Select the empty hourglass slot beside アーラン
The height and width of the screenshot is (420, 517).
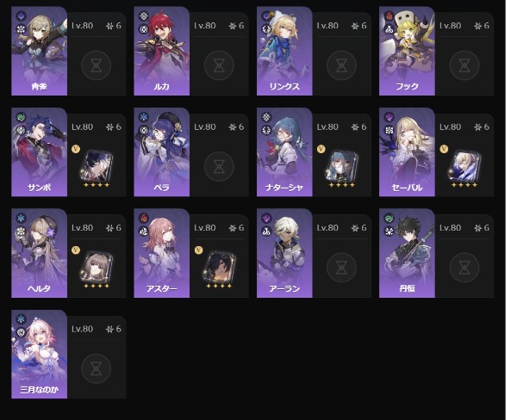341,268
